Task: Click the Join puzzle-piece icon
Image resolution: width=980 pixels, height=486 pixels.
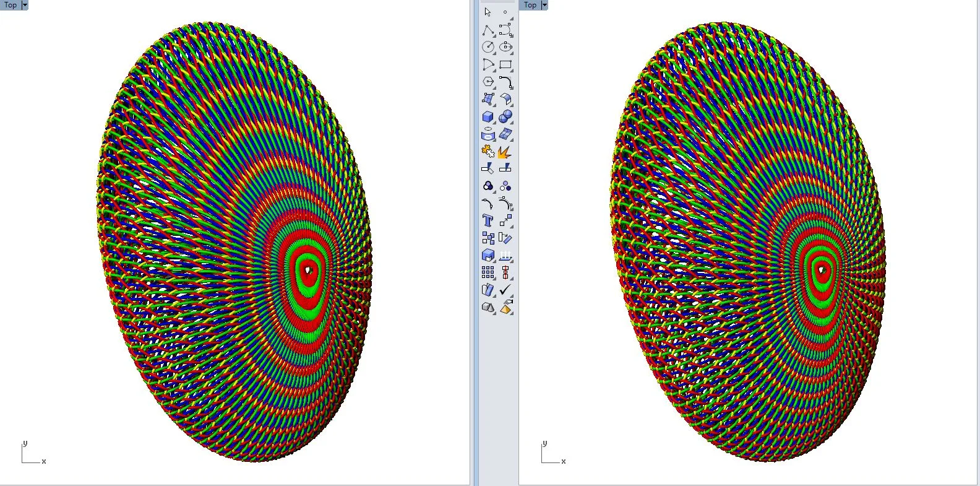Action: point(488,151)
